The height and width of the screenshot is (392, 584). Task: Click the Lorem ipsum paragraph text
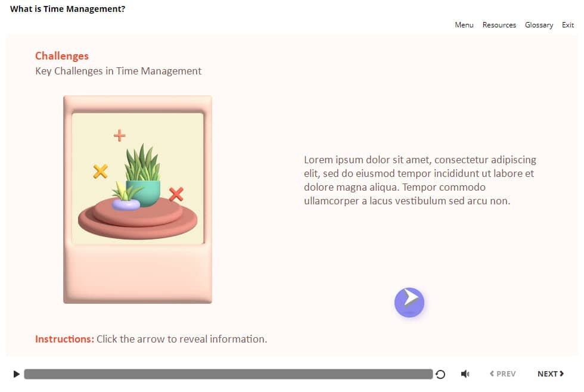[x=420, y=180]
